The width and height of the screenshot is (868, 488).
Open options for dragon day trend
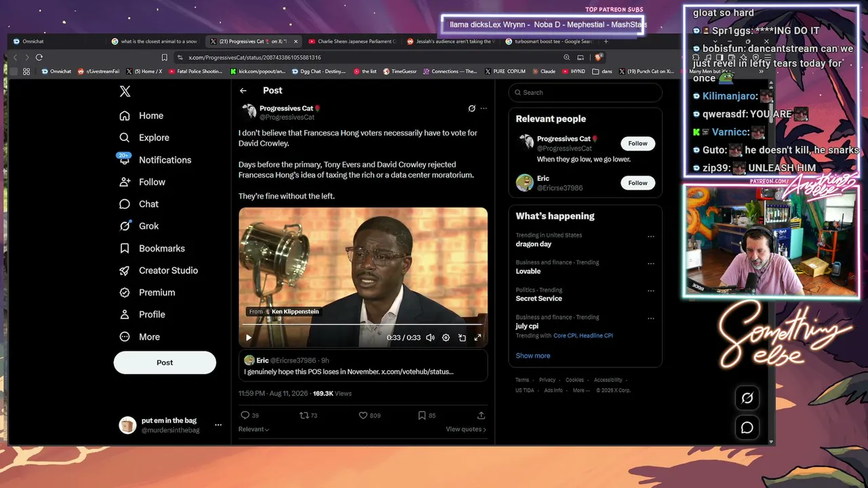[x=651, y=237]
